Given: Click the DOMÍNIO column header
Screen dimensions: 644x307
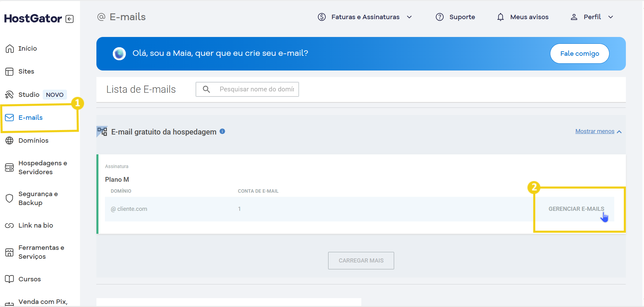Looking at the screenshot, I should pyautogui.click(x=121, y=191).
